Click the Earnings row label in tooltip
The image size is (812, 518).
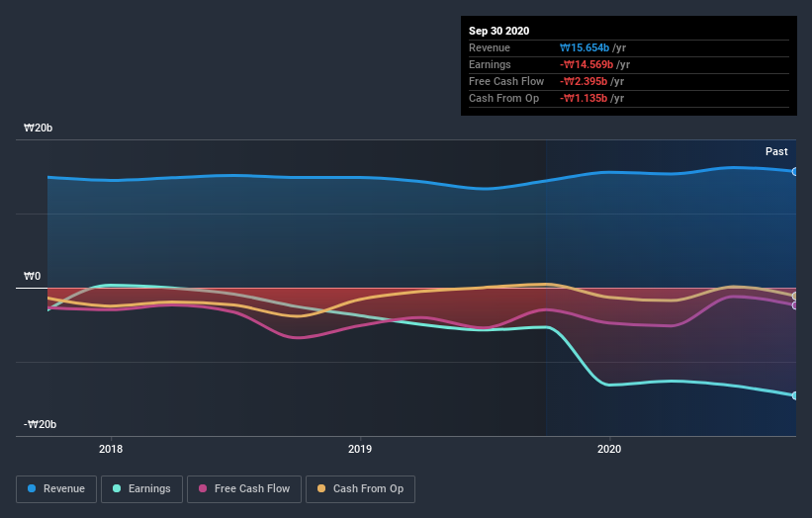[x=490, y=64]
